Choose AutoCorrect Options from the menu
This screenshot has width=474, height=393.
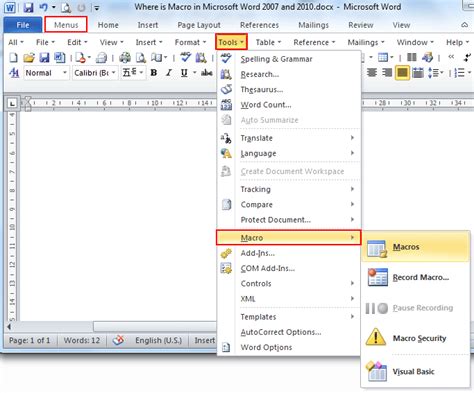pyautogui.click(x=289, y=332)
